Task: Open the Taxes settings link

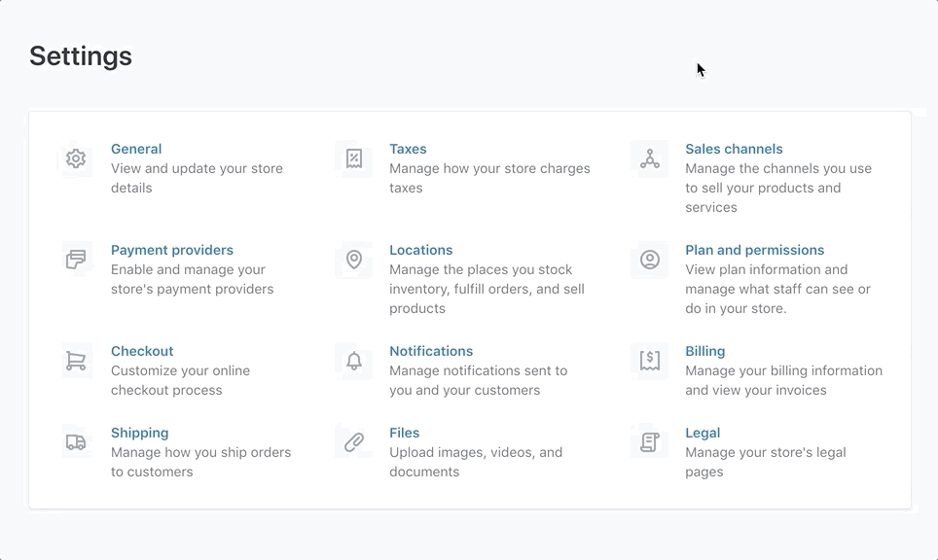Action: coord(408,149)
